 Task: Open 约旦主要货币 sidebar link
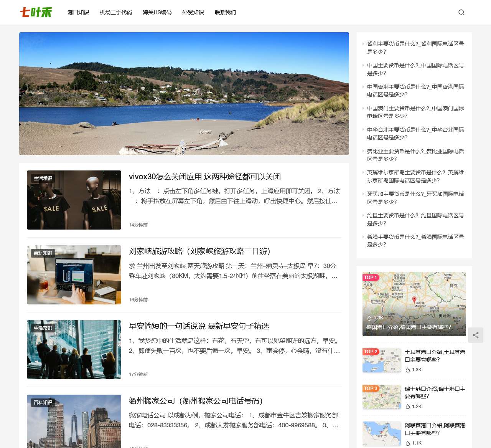coord(415,219)
